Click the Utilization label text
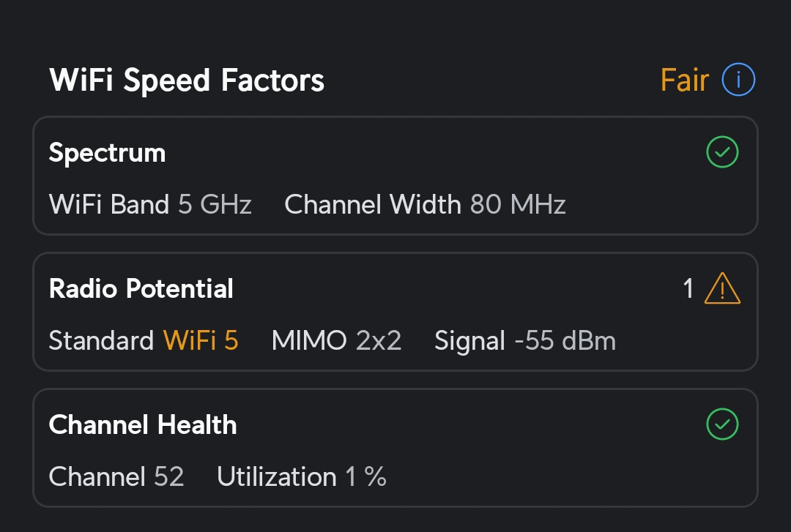Viewport: 791px width, 532px height. point(277,476)
